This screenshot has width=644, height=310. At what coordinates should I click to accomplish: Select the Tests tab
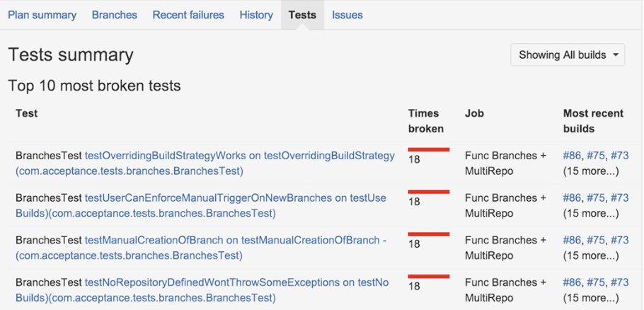(302, 15)
